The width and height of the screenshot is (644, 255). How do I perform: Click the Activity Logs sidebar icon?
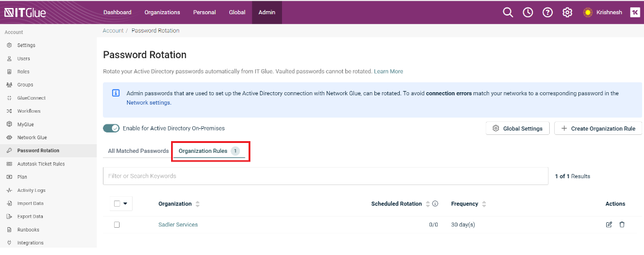[x=9, y=190]
